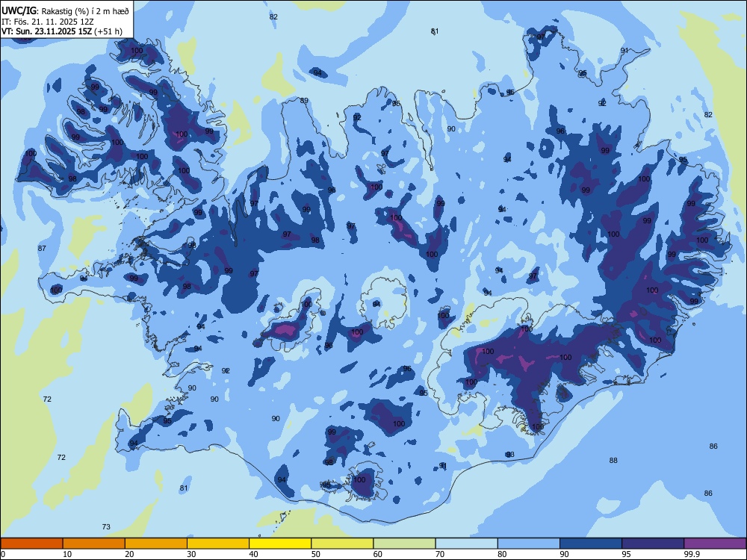The width and height of the screenshot is (747, 560).
Task: Click the 'IT: Fös. 21. 11. 2025 12Z' line
Action: pos(48,22)
